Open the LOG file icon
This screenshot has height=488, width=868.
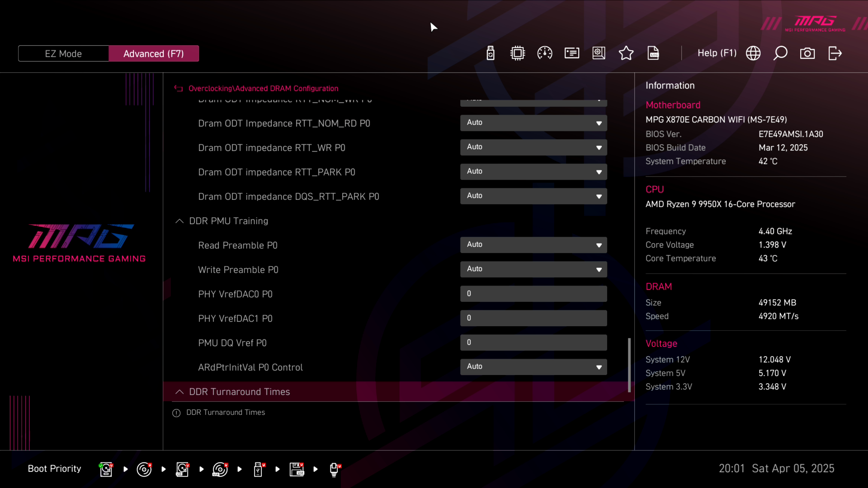point(653,53)
